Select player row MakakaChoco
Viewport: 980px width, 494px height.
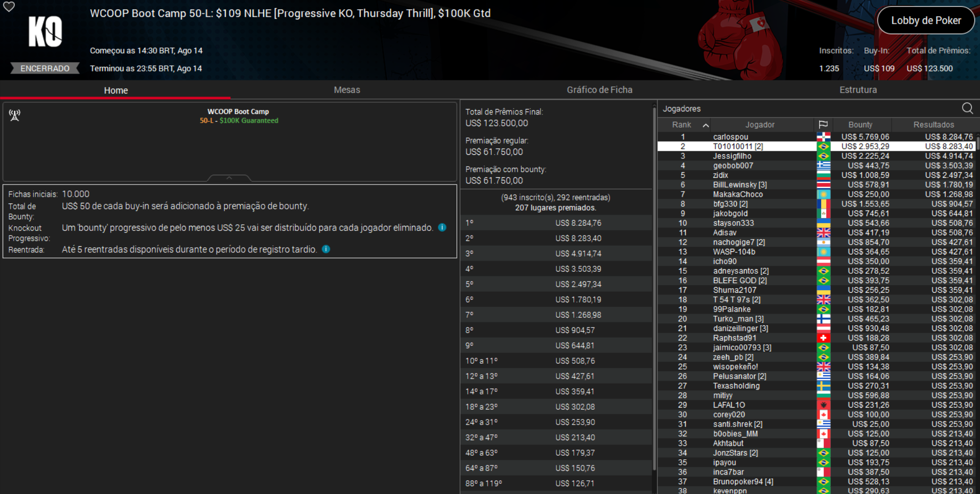pyautogui.click(x=816, y=194)
